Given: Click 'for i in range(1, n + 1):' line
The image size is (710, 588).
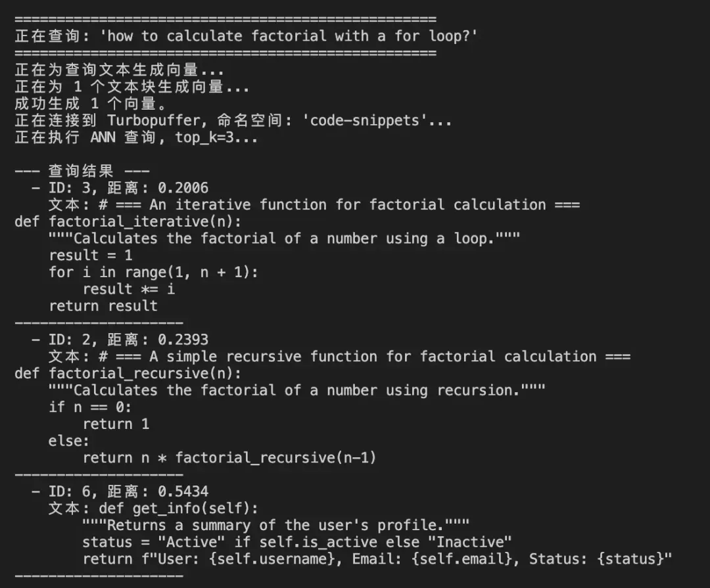Looking at the screenshot, I should (x=153, y=272).
